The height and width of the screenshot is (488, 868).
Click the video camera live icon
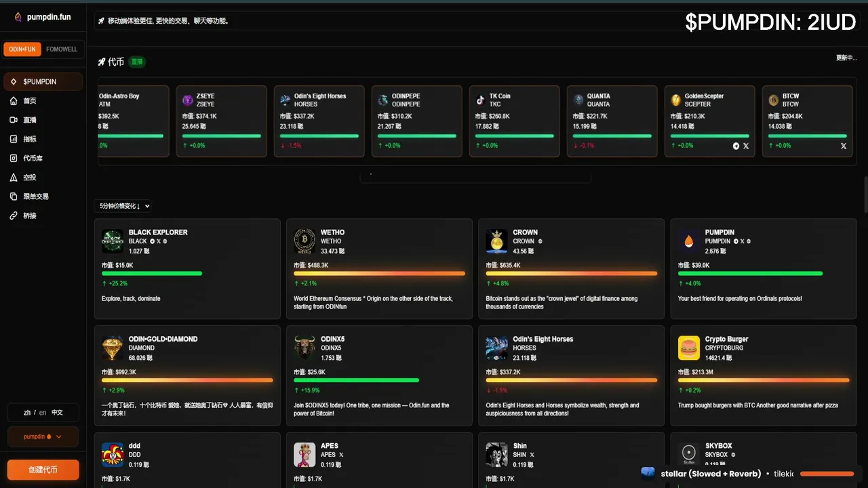pos(14,120)
